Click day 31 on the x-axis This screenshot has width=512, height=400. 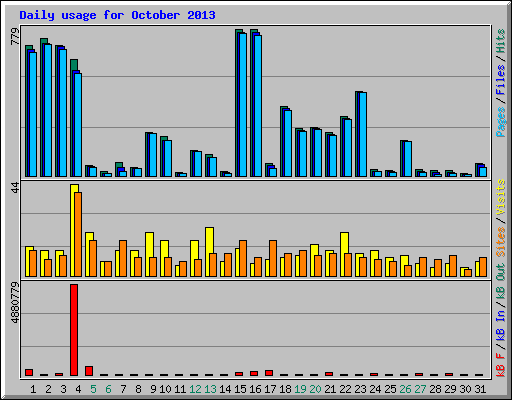click(480, 389)
